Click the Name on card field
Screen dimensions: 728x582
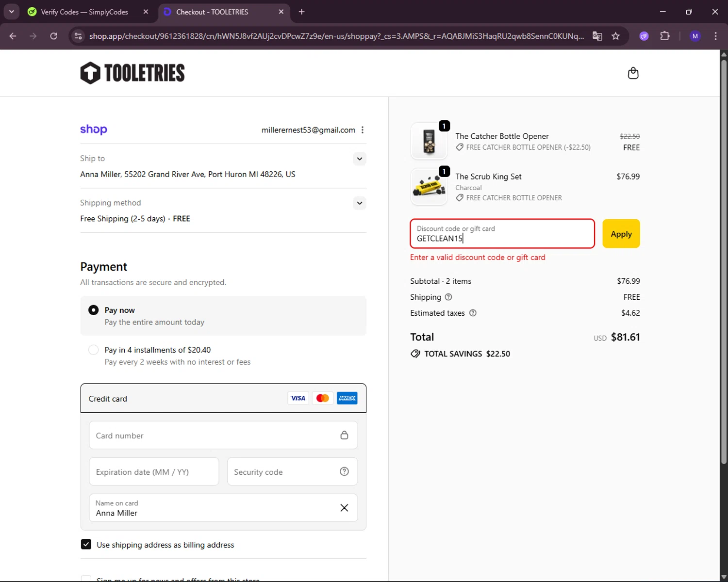[223, 508]
